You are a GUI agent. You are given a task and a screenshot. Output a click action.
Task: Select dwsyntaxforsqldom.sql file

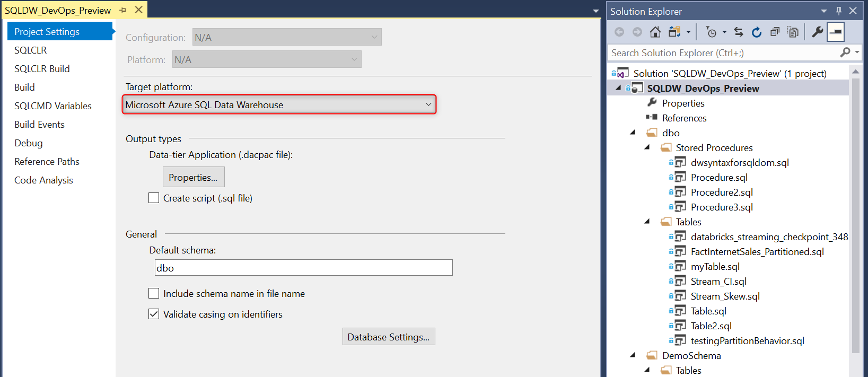click(740, 162)
